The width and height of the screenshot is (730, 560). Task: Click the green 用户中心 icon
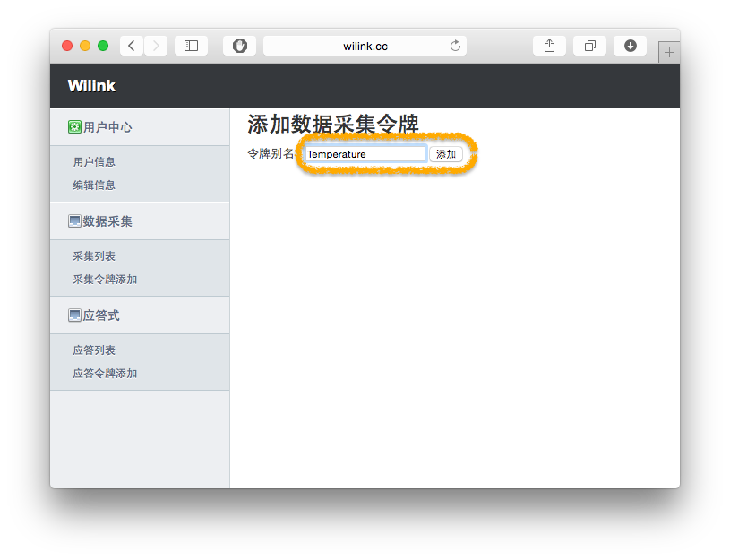[74, 126]
